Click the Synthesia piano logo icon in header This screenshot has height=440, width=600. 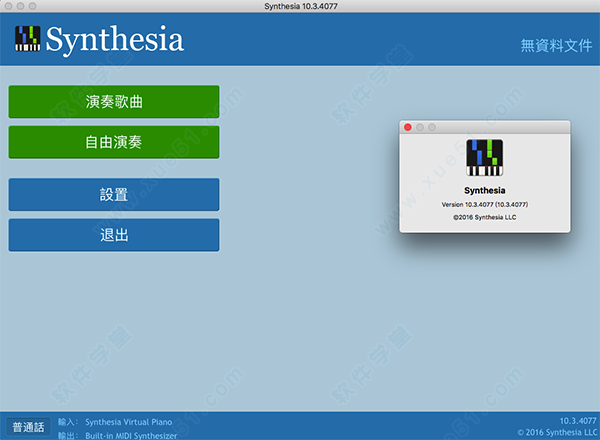[x=28, y=38]
